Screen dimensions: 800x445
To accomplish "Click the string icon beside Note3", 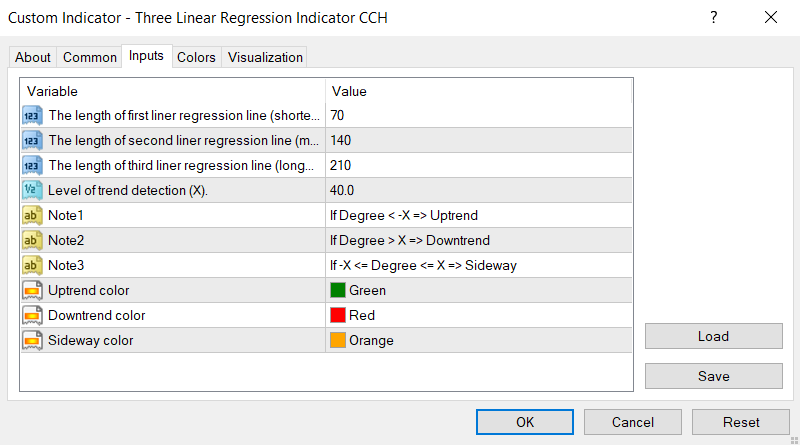I will click(x=32, y=265).
